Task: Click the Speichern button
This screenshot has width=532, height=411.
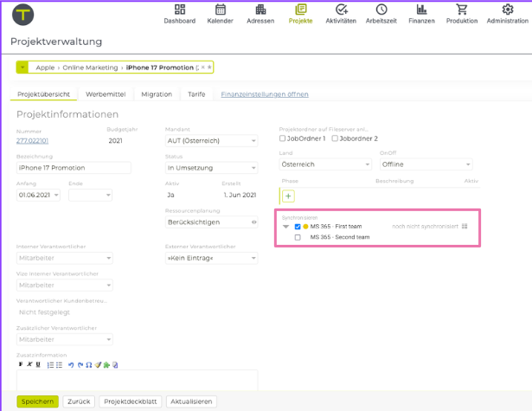Action: tap(37, 401)
